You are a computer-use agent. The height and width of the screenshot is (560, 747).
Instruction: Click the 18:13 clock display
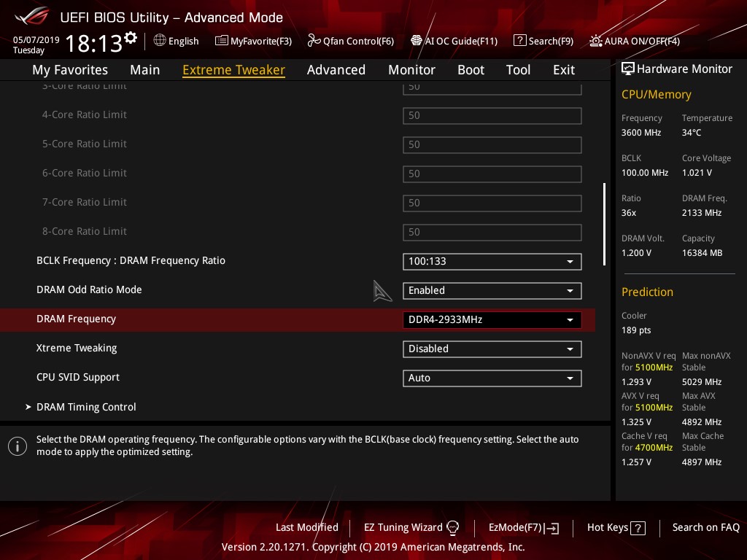[x=94, y=44]
